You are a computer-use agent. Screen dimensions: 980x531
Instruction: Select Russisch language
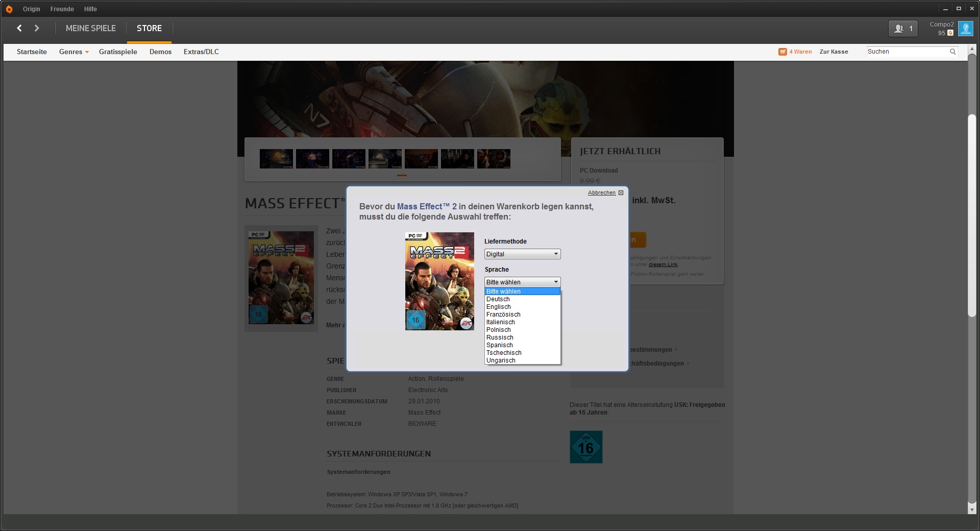pos(523,337)
